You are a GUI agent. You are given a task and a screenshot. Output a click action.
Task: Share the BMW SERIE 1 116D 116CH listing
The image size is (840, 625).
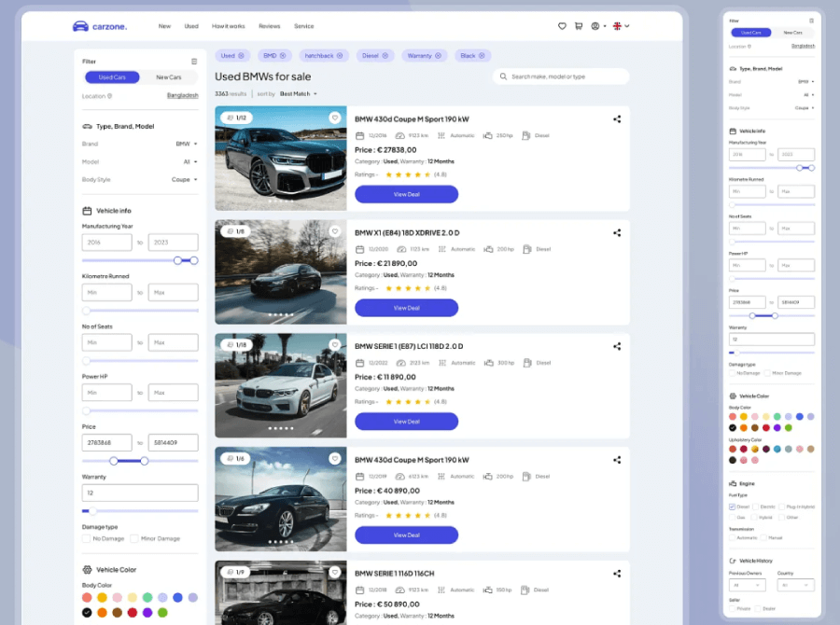coord(617,574)
